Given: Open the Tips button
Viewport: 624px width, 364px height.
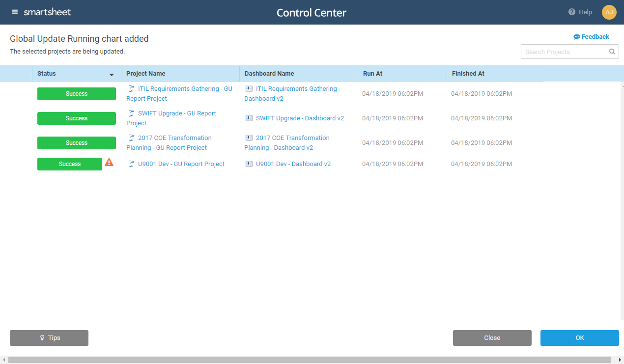Looking at the screenshot, I should pos(49,338).
